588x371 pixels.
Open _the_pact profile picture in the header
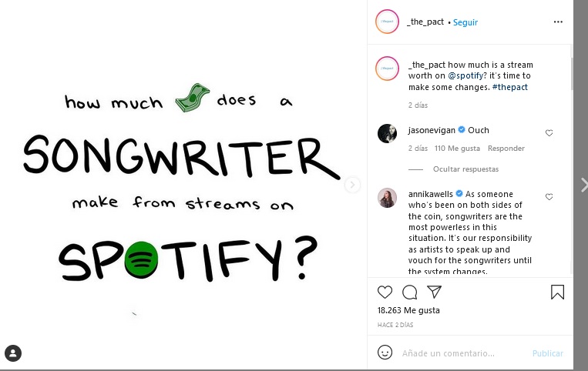tap(387, 22)
